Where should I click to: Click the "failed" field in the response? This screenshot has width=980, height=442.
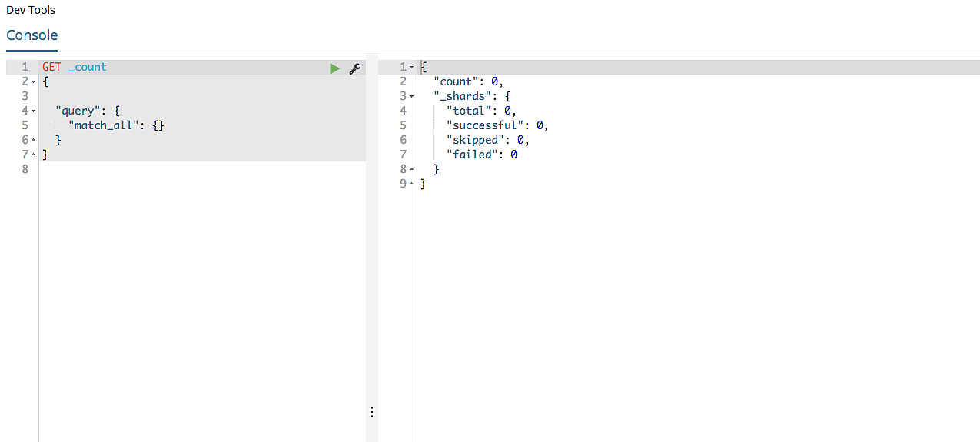click(474, 155)
